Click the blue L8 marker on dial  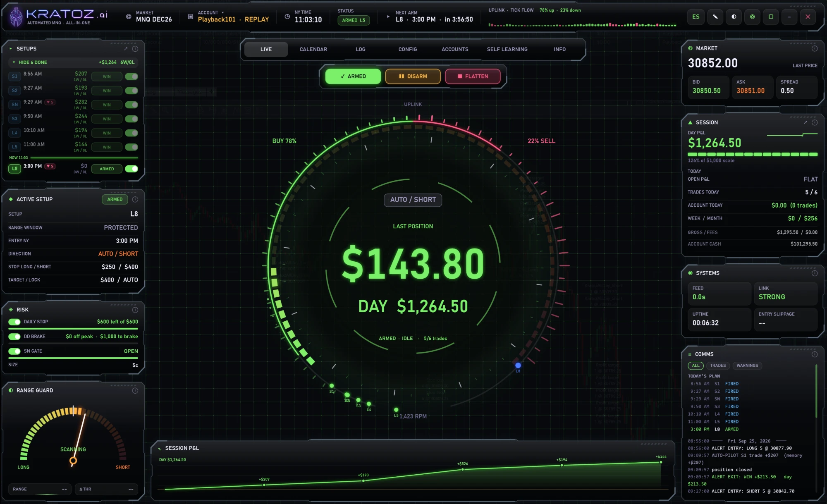518,365
